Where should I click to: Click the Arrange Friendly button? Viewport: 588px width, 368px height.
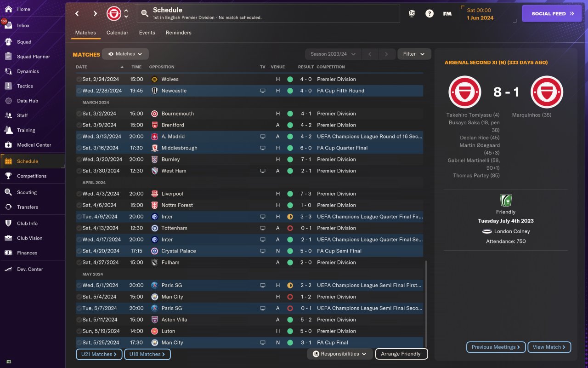[401, 354]
